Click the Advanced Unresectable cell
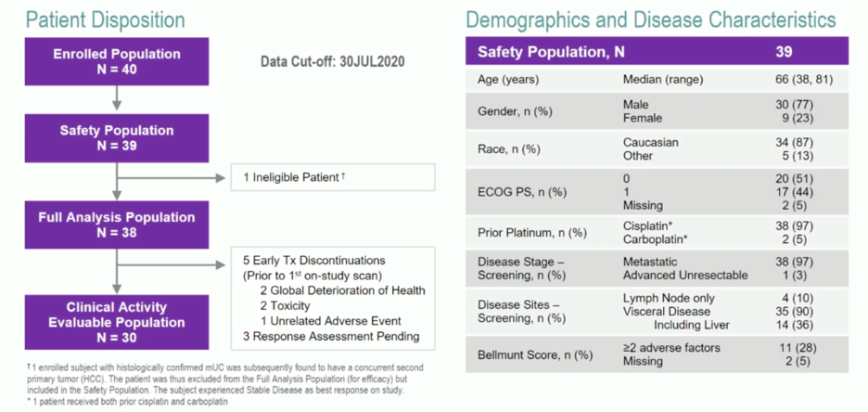 [685, 275]
